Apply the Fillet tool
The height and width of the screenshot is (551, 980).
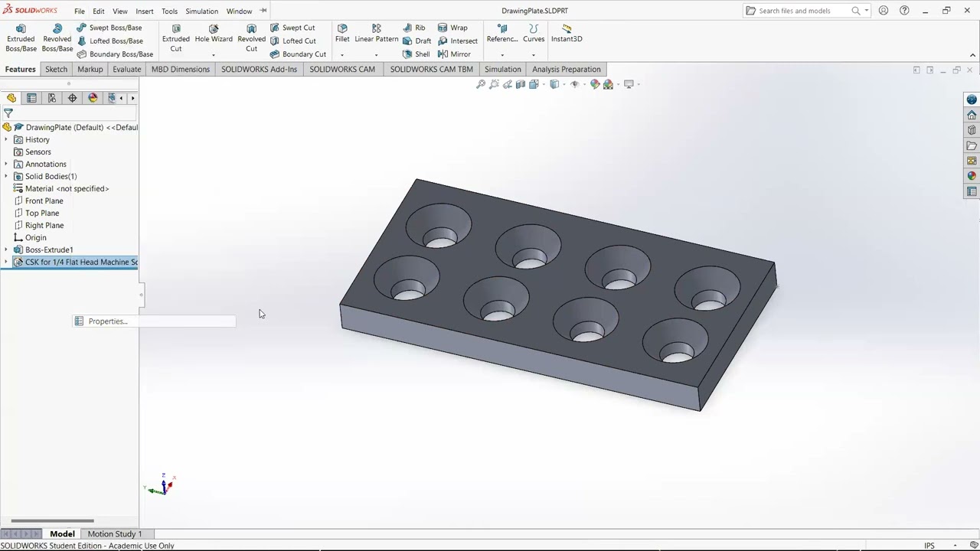click(342, 34)
